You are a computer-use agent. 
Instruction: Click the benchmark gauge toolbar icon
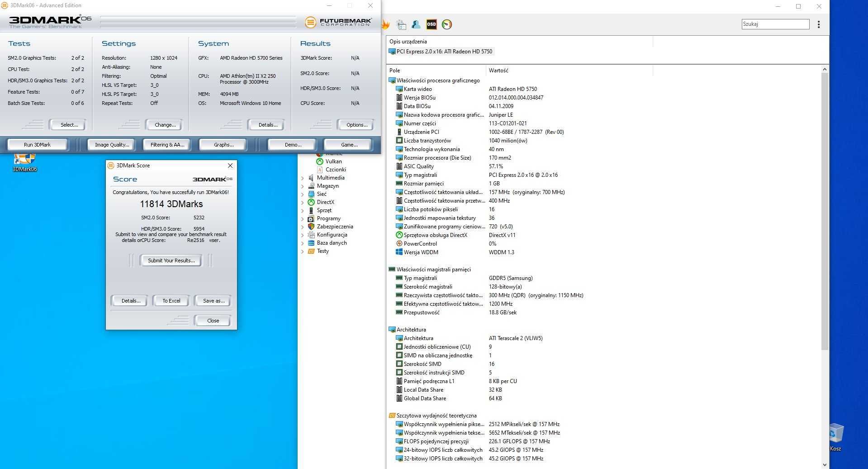pos(447,24)
